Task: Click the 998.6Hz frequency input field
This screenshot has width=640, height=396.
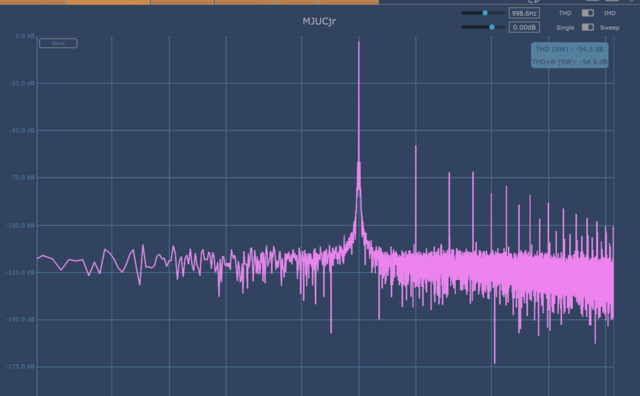Action: point(524,13)
